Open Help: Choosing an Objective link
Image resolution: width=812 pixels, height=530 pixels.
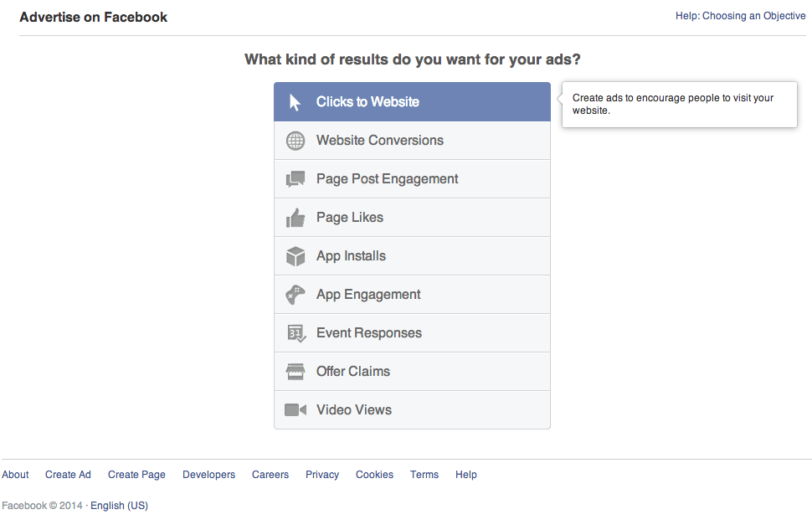tap(740, 16)
